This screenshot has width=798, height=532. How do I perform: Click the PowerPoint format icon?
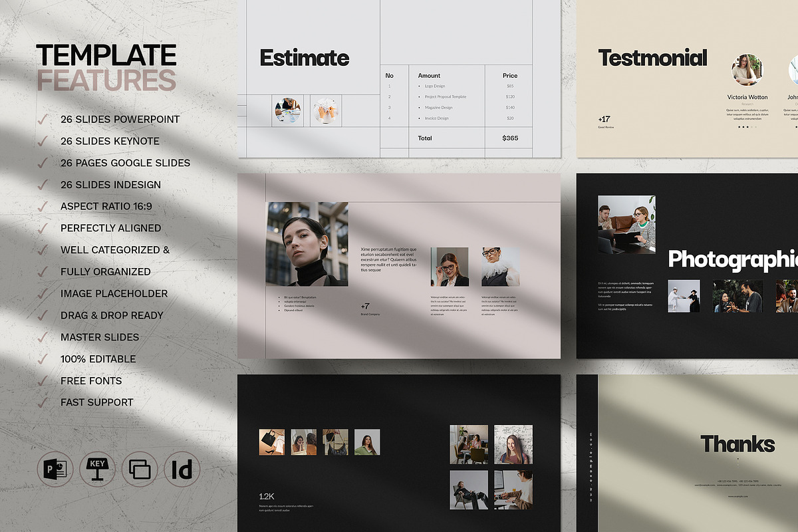pyautogui.click(x=55, y=469)
